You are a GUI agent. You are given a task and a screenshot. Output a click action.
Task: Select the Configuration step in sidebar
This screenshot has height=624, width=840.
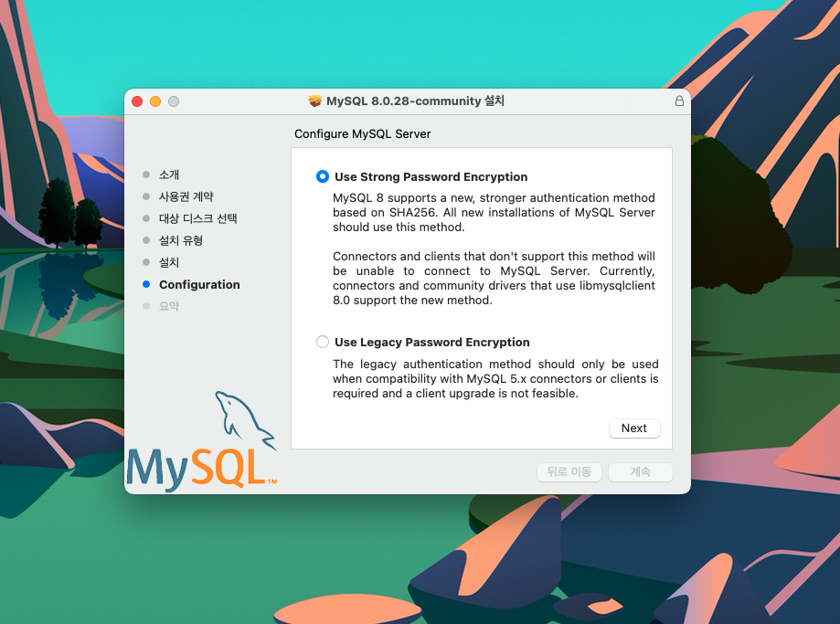click(x=199, y=284)
